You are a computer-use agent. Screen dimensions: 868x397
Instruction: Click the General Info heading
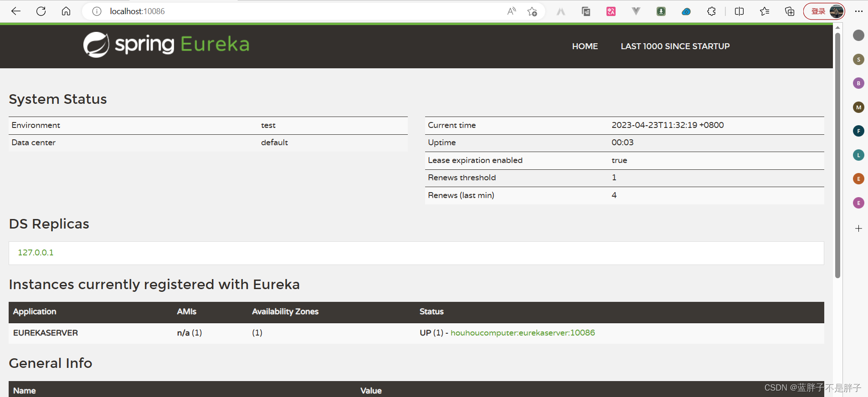point(51,363)
